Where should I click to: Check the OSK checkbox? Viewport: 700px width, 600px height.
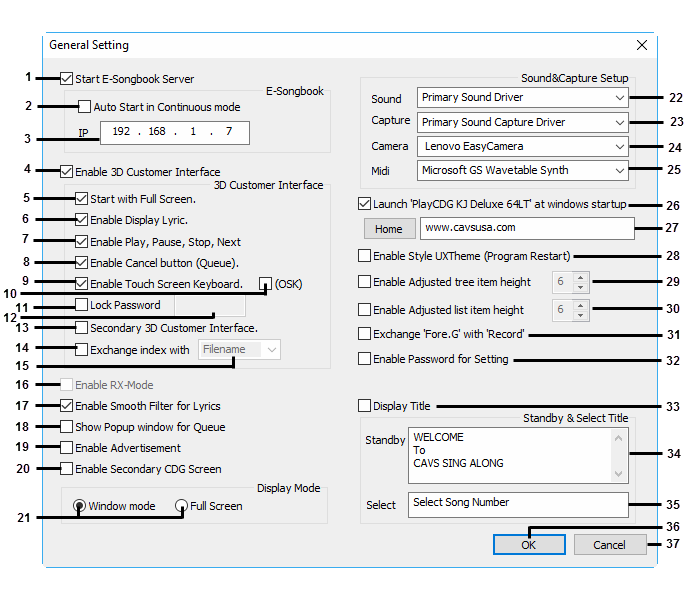[x=266, y=284]
